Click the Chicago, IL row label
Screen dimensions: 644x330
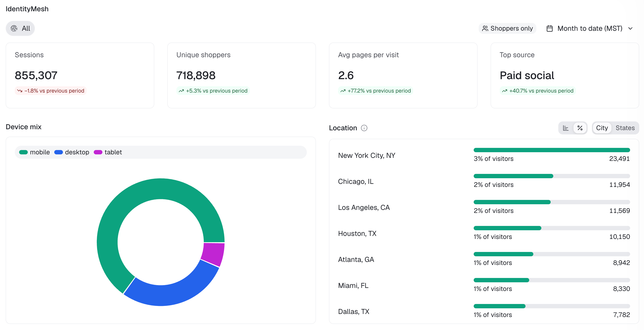coord(355,181)
